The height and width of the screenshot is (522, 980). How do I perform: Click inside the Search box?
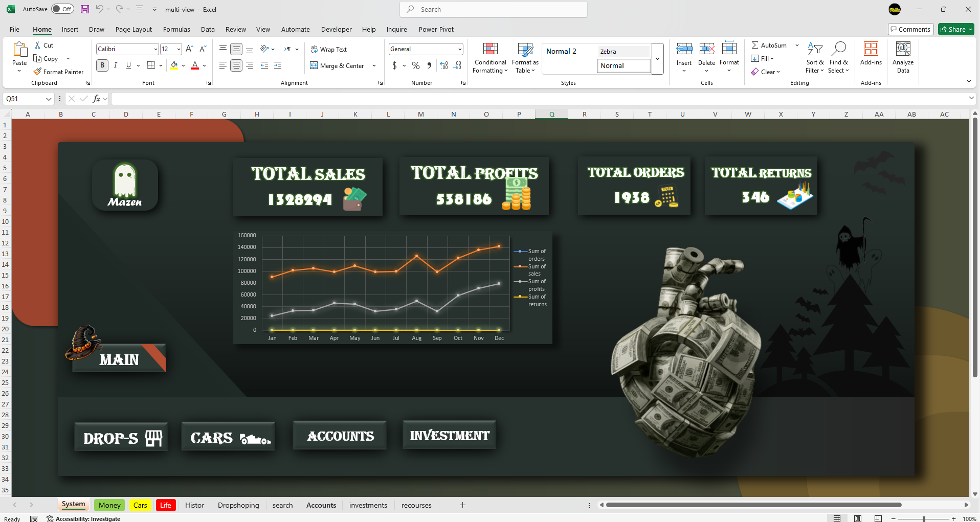(494, 9)
